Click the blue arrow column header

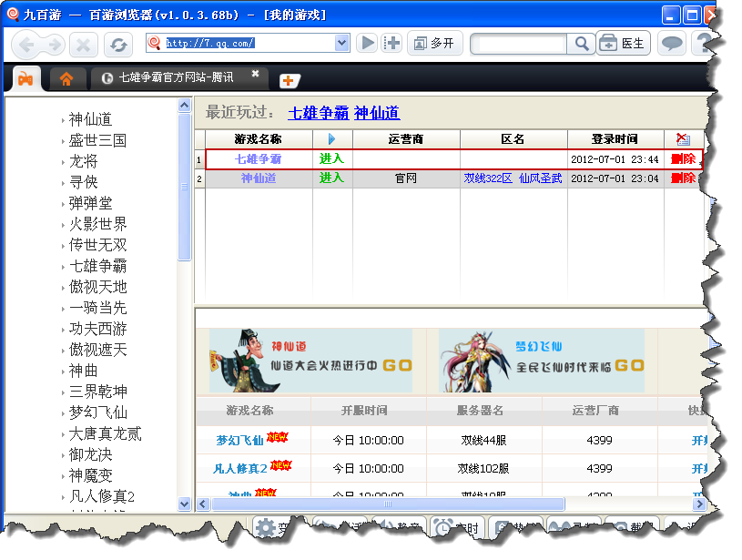[332, 139]
